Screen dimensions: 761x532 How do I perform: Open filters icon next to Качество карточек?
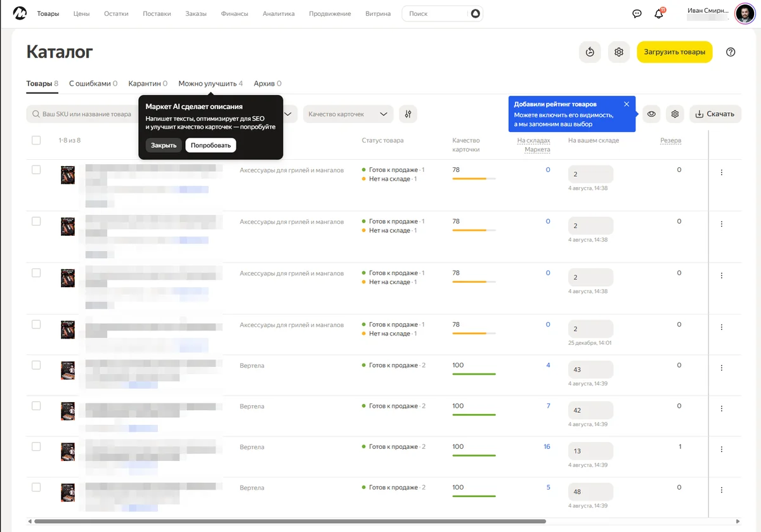tap(408, 114)
